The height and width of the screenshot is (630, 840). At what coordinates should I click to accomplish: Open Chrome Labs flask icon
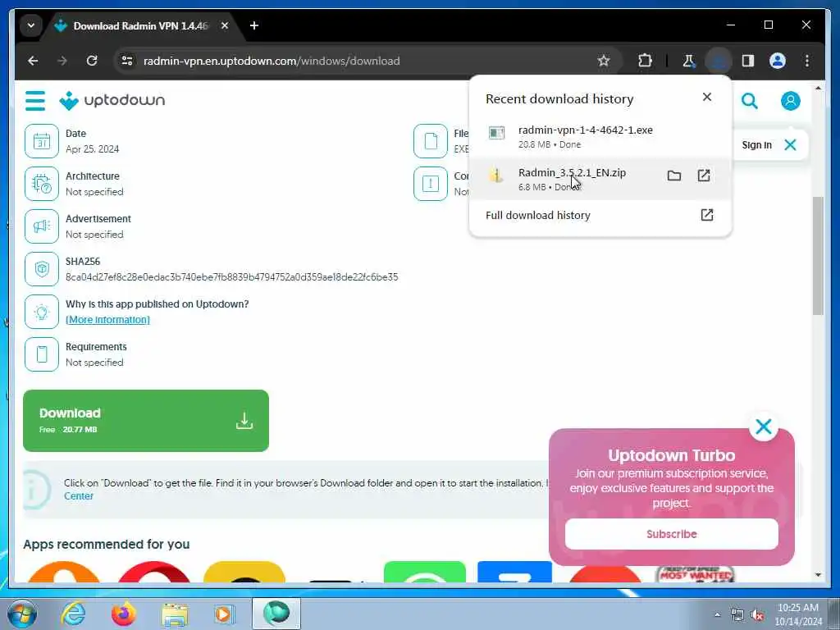(x=689, y=61)
